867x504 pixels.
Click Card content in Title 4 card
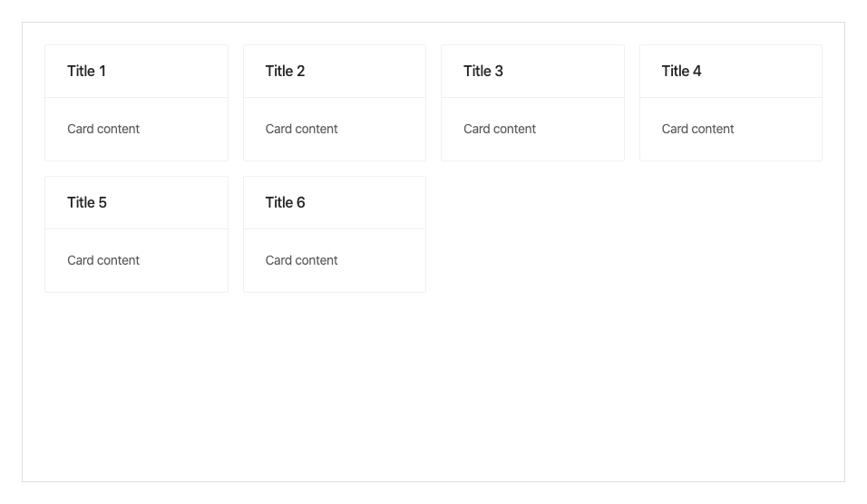697,129
